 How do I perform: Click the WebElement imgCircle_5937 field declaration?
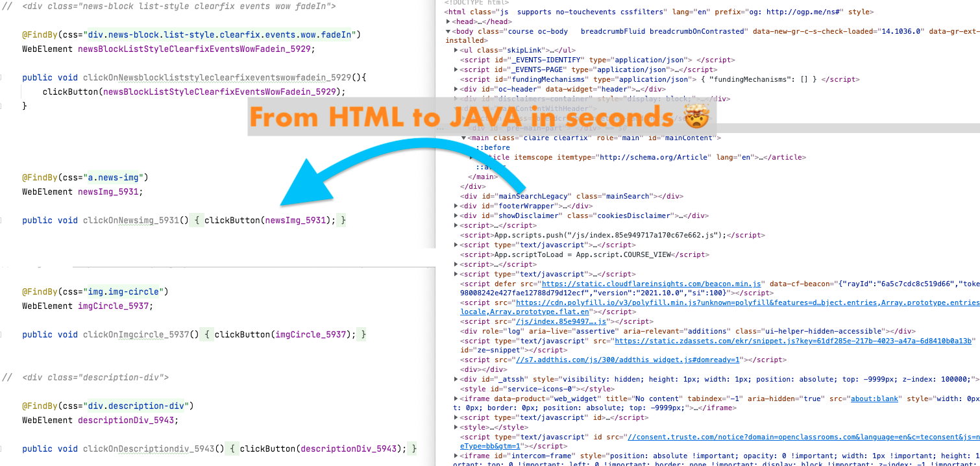point(88,306)
